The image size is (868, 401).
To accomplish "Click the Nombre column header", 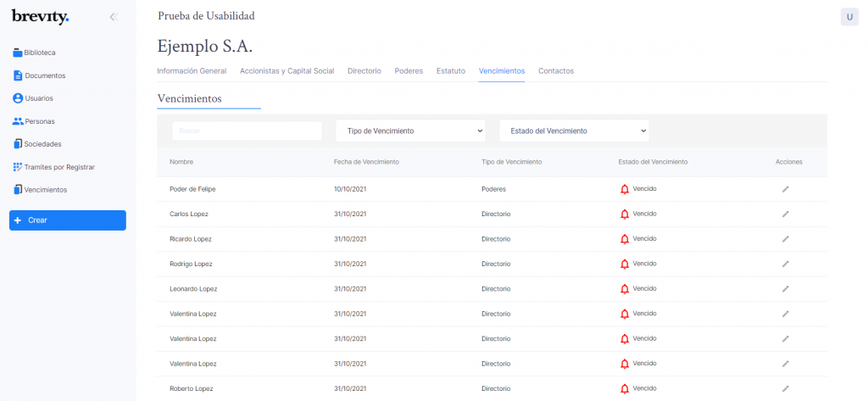I will point(181,162).
